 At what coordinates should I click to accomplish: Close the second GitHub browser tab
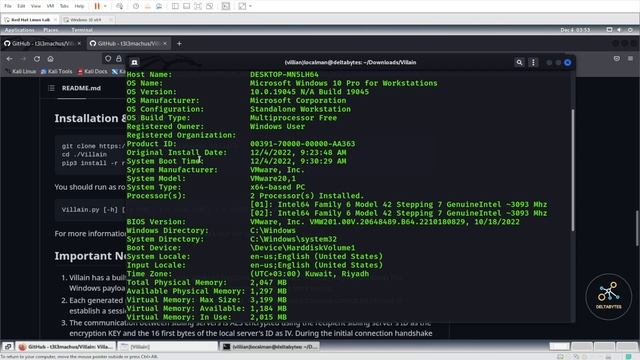[165, 43]
